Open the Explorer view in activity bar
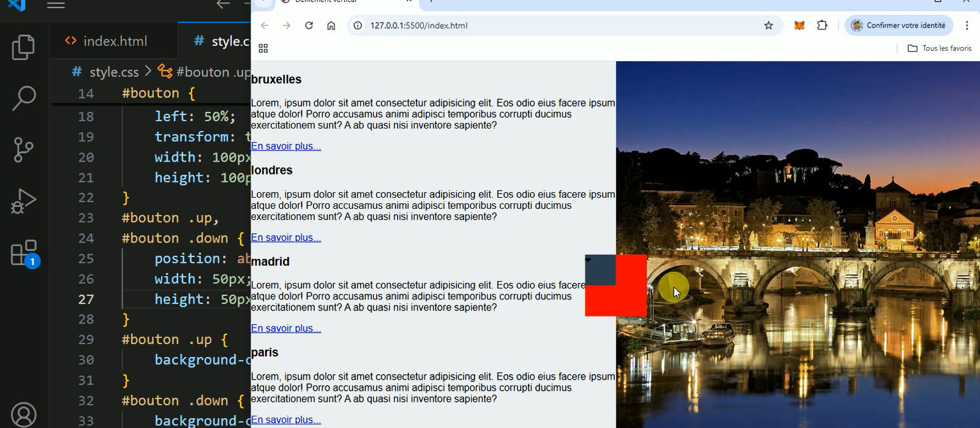The width and height of the screenshot is (980, 428). click(x=23, y=48)
